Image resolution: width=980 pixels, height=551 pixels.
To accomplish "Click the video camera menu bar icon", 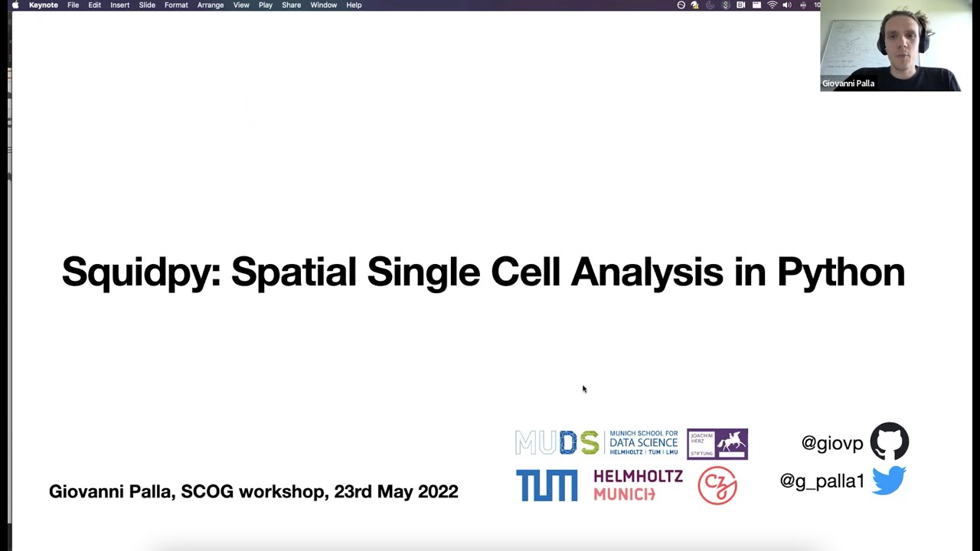I will pos(741,5).
